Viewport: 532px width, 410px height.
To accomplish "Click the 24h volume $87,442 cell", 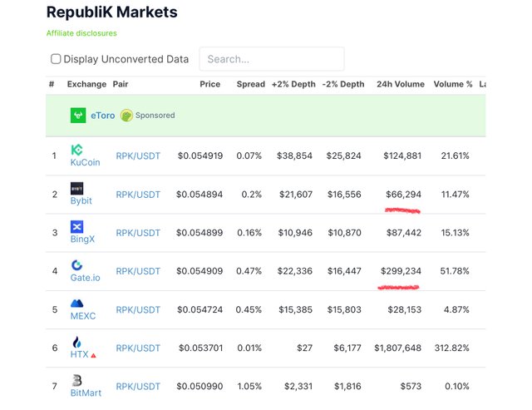I will point(404,233).
